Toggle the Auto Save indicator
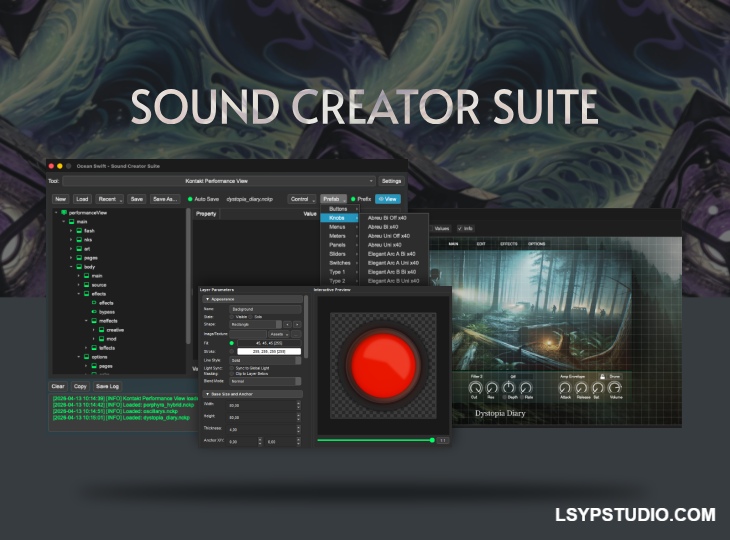 [190, 199]
